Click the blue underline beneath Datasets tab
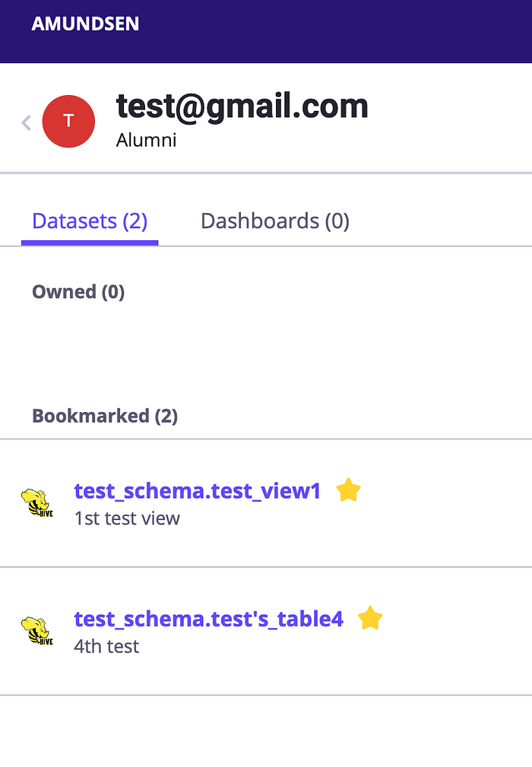The width and height of the screenshot is (532, 767). pos(90,242)
